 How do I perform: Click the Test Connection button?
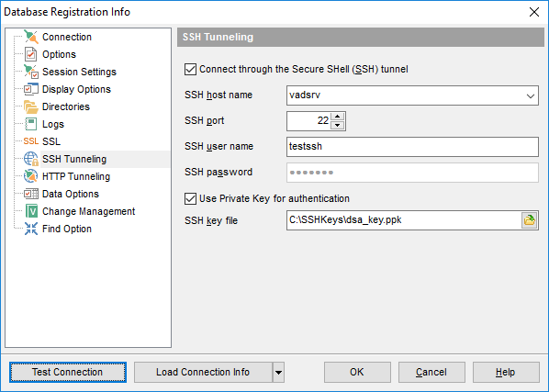[68, 372]
